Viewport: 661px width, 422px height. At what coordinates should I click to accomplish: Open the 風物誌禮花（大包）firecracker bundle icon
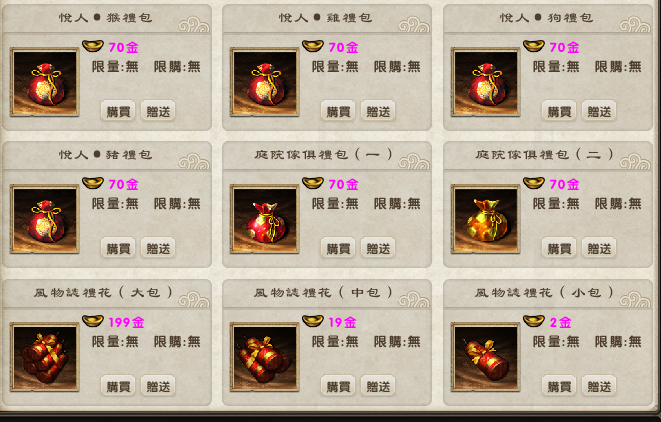(45, 357)
